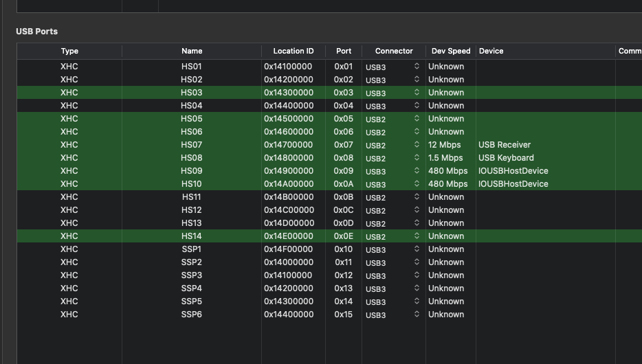
Task: Select the SSP4 port row
Action: (x=192, y=288)
